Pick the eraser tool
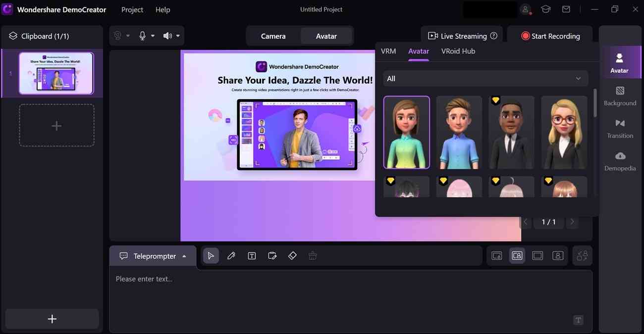The height and width of the screenshot is (334, 644). [292, 256]
